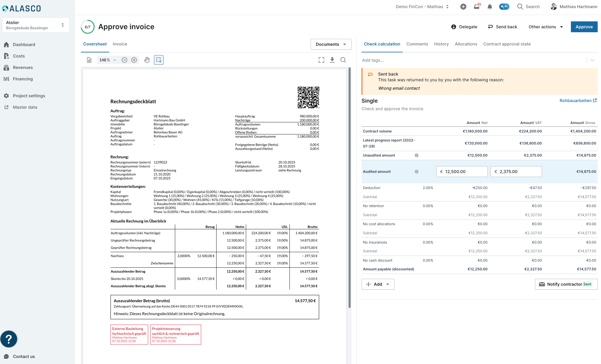Search inside the document viewer
601x364 pixels.
343,60
